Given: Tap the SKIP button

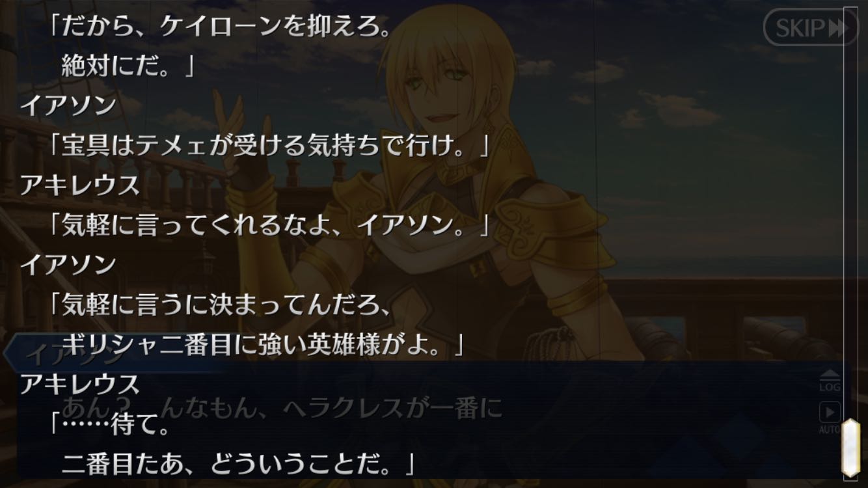Looking at the screenshot, I should pos(810,27).
